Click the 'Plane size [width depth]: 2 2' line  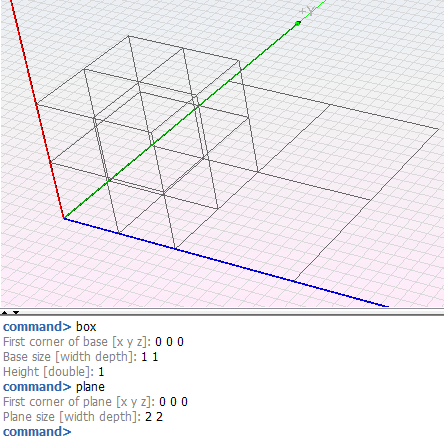click(83, 417)
